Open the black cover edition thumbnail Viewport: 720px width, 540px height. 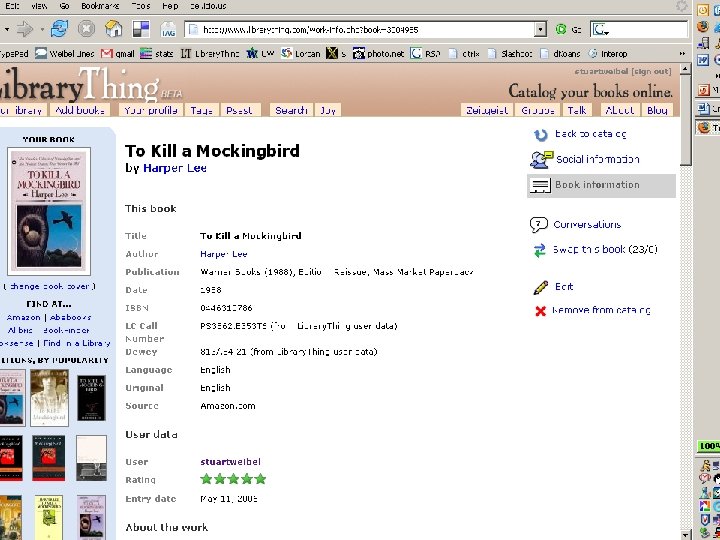point(91,398)
